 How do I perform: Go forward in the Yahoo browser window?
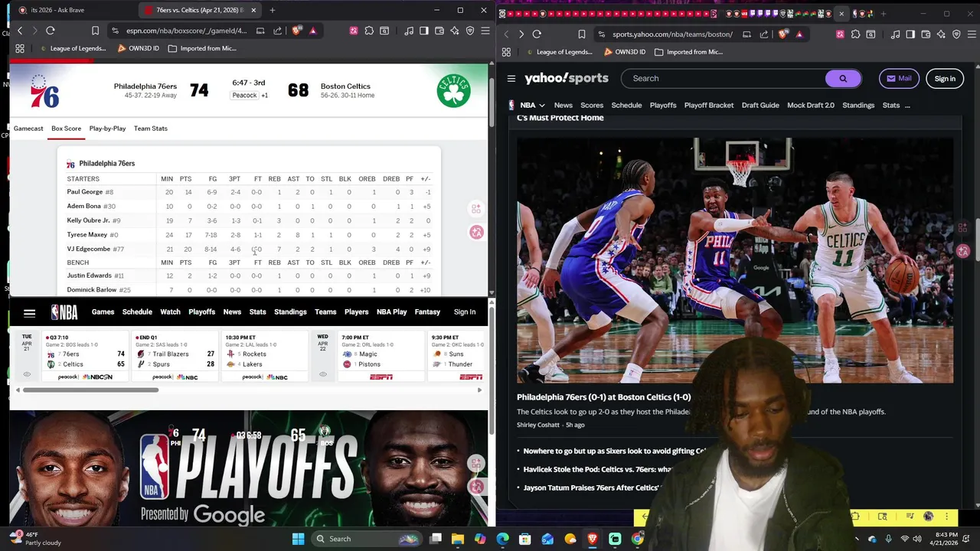(521, 34)
